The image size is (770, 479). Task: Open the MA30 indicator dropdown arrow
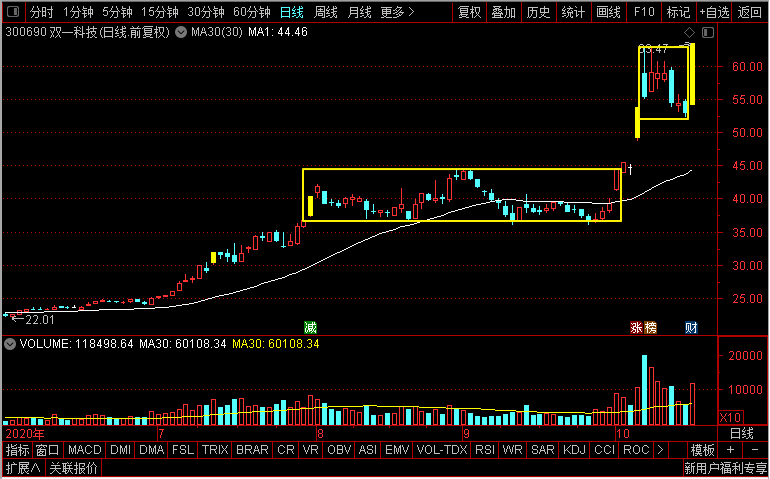[181, 32]
